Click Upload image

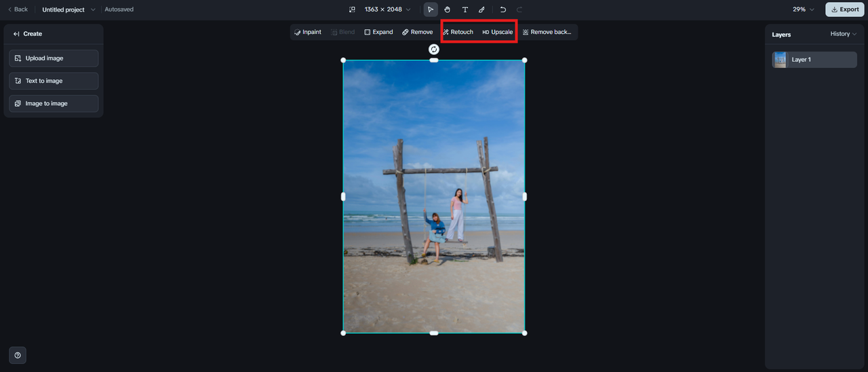[x=54, y=58]
